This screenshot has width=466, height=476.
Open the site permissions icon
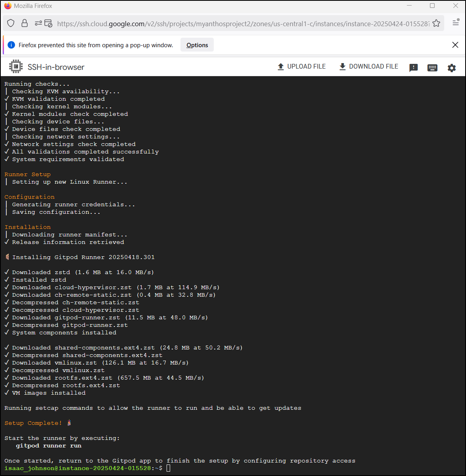click(x=38, y=23)
